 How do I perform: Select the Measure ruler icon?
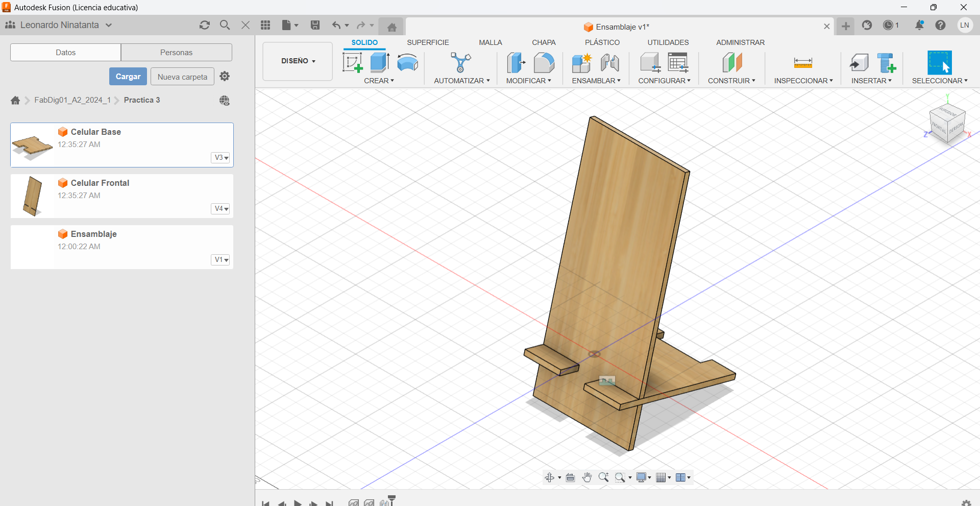(803, 63)
